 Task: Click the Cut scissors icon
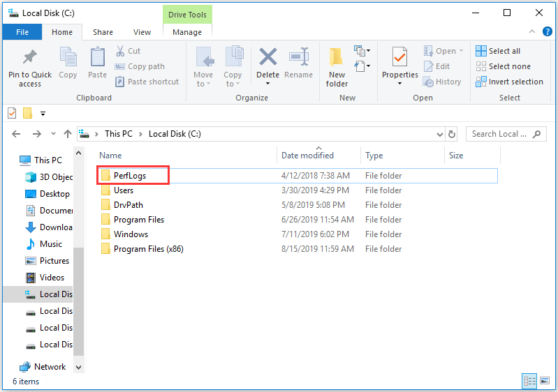[x=120, y=51]
